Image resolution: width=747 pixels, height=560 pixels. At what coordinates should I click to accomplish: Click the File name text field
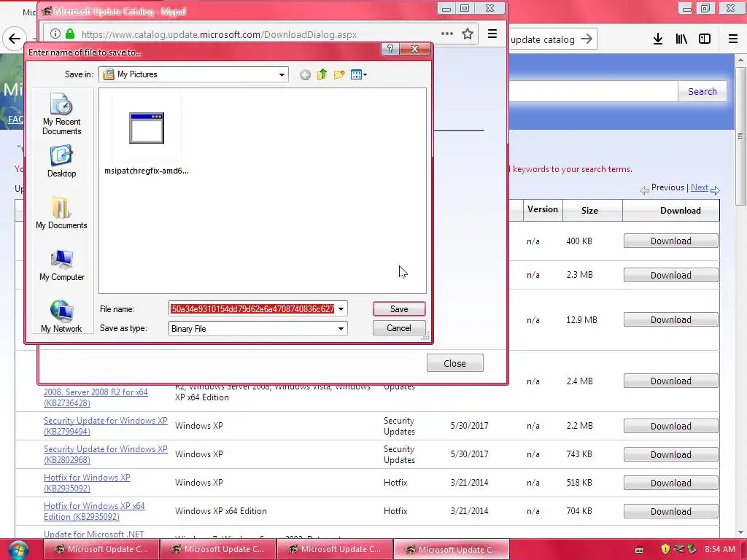[252, 309]
